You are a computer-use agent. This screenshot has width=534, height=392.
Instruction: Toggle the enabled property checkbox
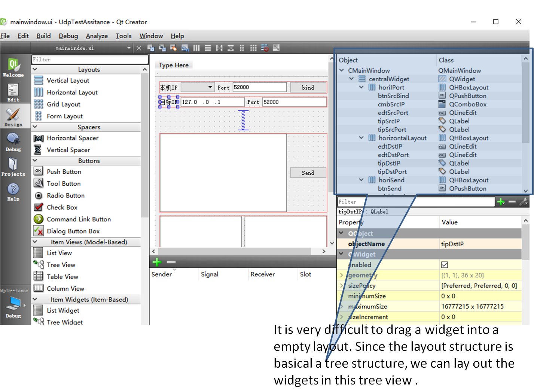[445, 265]
